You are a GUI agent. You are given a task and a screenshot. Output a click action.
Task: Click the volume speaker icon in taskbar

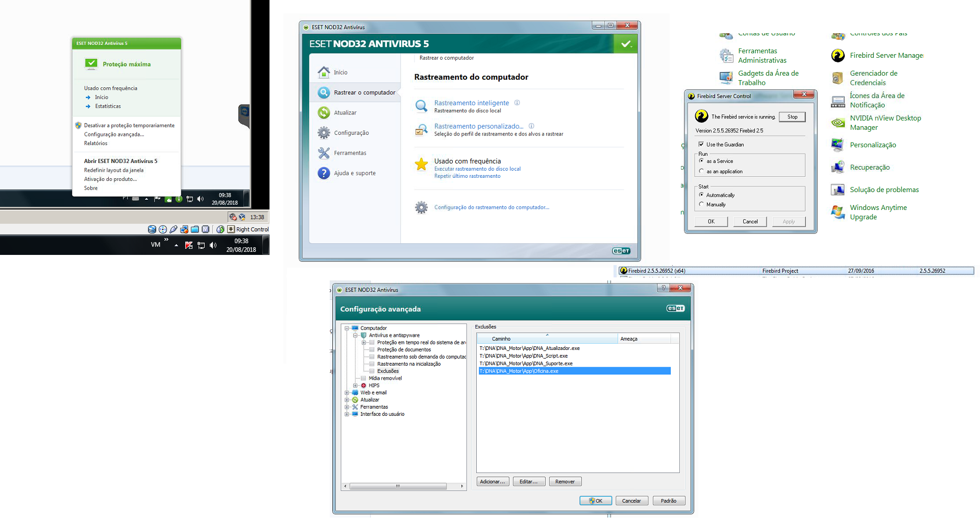tap(213, 245)
